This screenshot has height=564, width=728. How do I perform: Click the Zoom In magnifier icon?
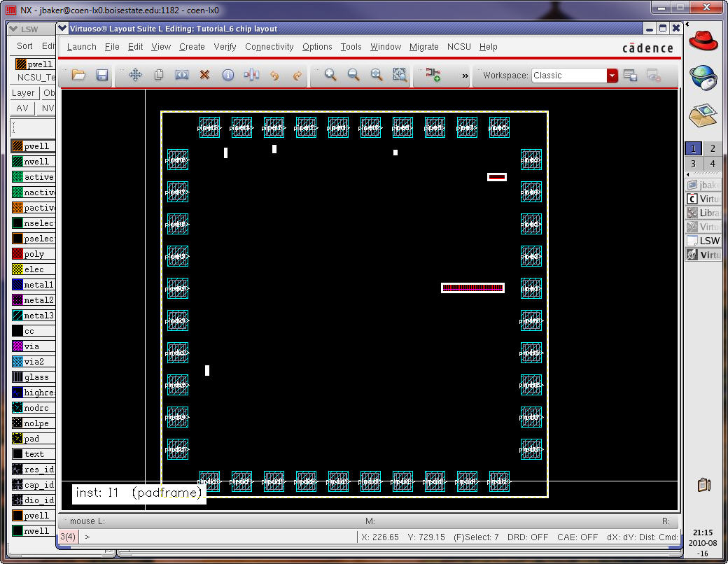coord(330,75)
